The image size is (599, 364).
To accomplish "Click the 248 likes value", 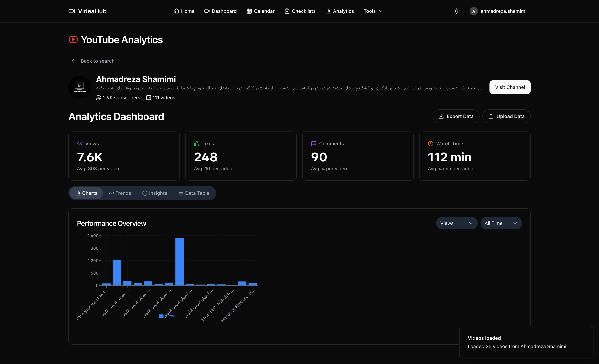I will pyautogui.click(x=206, y=157).
